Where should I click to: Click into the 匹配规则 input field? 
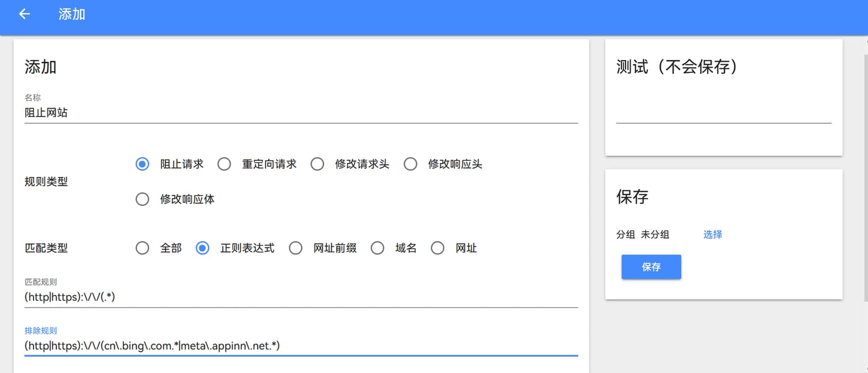click(301, 297)
